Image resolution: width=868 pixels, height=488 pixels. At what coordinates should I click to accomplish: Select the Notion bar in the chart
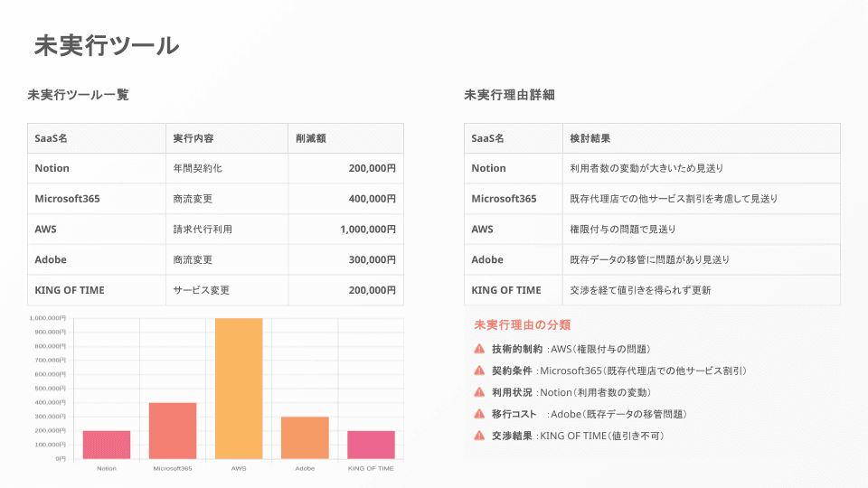tap(107, 445)
